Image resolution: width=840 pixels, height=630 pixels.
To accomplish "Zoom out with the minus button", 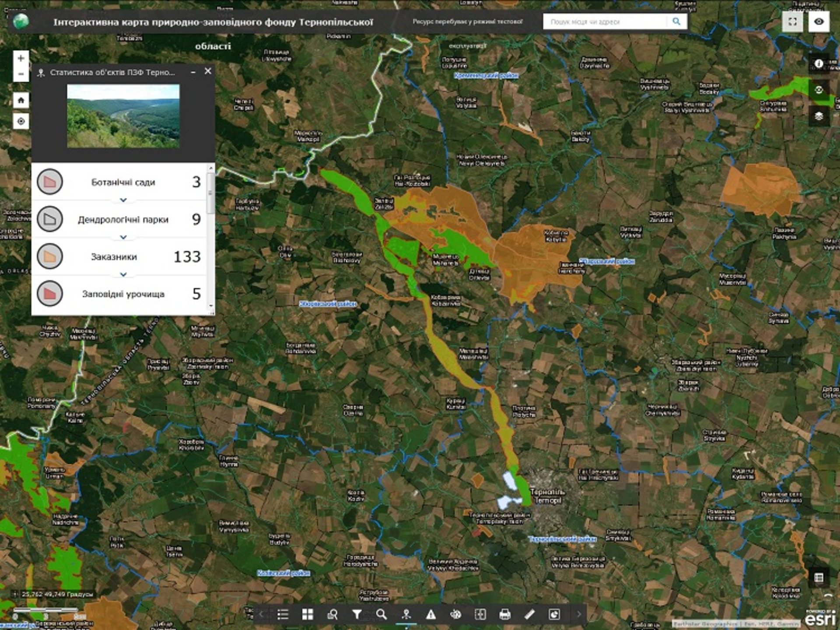I will [x=21, y=74].
